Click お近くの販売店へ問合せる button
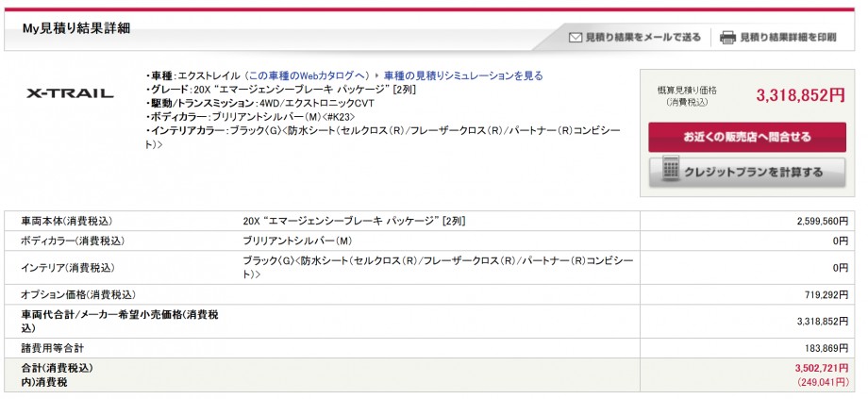Viewport: 868px width, 399px height. click(x=747, y=137)
